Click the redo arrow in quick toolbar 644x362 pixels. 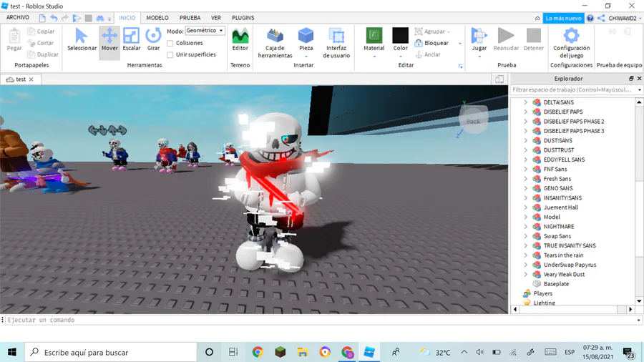point(65,18)
